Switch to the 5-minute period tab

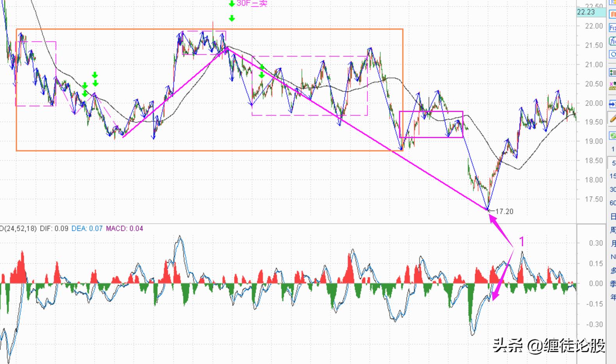613,163
